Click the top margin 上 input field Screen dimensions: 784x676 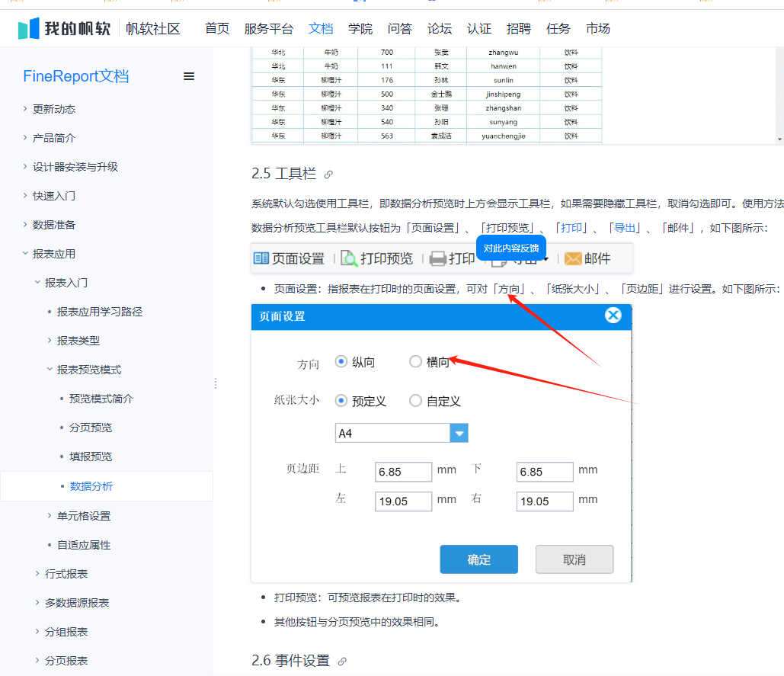coord(404,472)
